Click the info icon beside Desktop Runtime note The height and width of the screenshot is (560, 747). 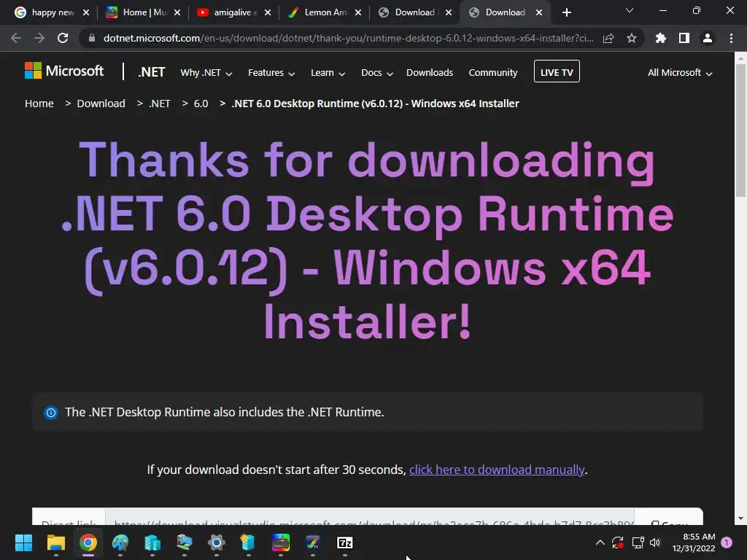coord(50,413)
